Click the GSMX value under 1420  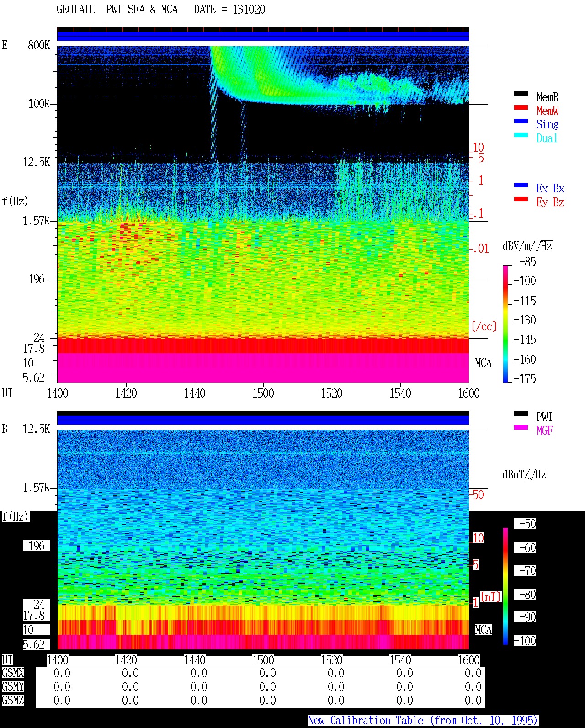[130, 673]
